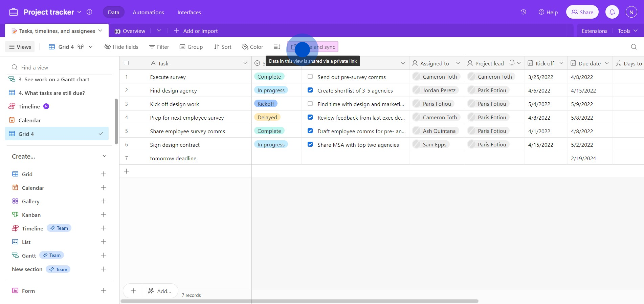Viewport: 644px width, 304px height.
Task: Open the Task column dropdown arrow
Action: [245, 63]
